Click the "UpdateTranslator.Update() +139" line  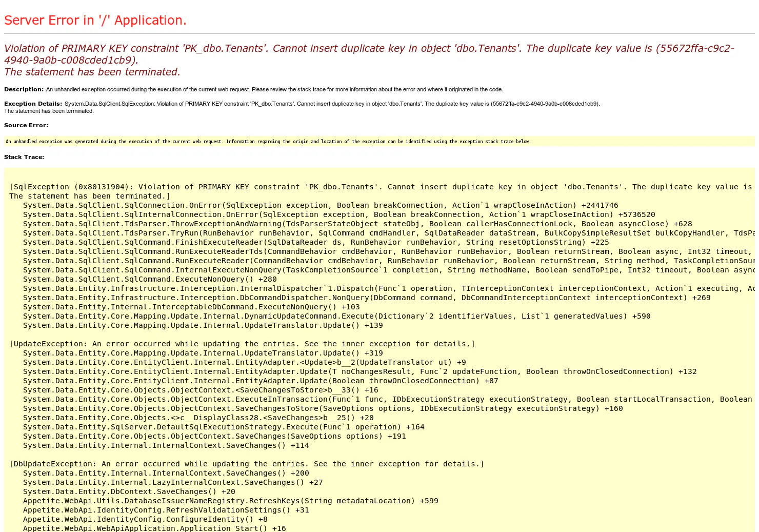(x=203, y=325)
